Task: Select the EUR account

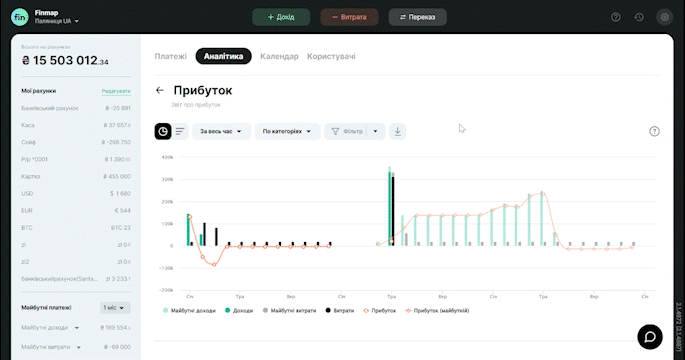Action: click(x=76, y=210)
